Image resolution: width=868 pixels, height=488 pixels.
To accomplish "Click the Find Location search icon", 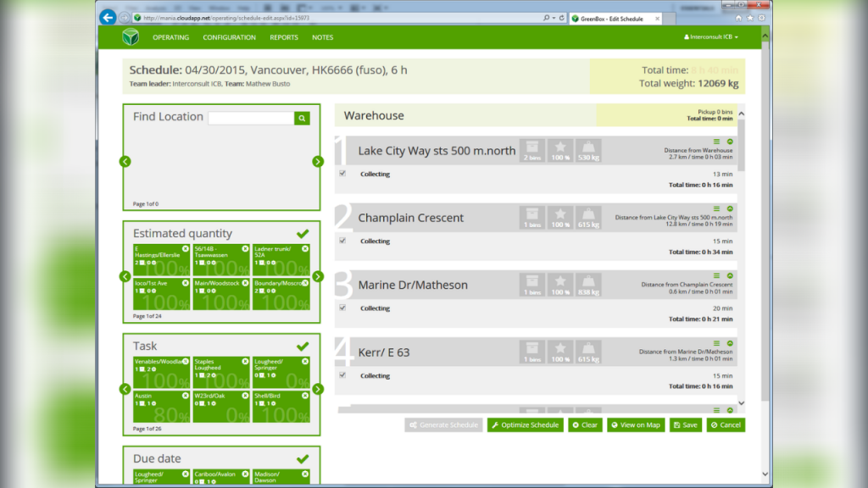I will tap(303, 118).
